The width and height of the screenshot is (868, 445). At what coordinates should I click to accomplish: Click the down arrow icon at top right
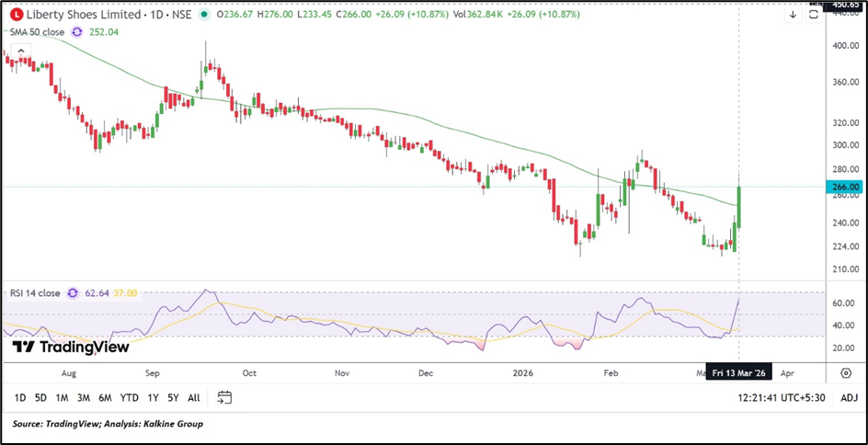pos(793,15)
